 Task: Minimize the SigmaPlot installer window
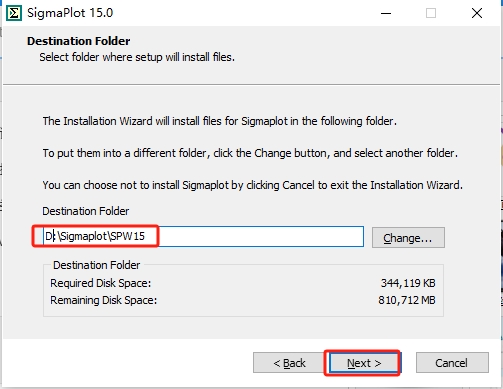pos(386,13)
